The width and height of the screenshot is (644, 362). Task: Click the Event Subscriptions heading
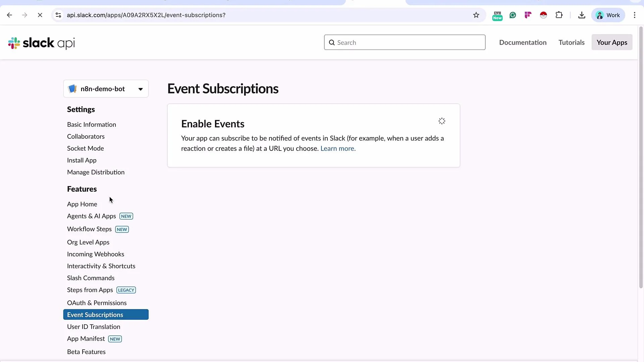point(223,89)
